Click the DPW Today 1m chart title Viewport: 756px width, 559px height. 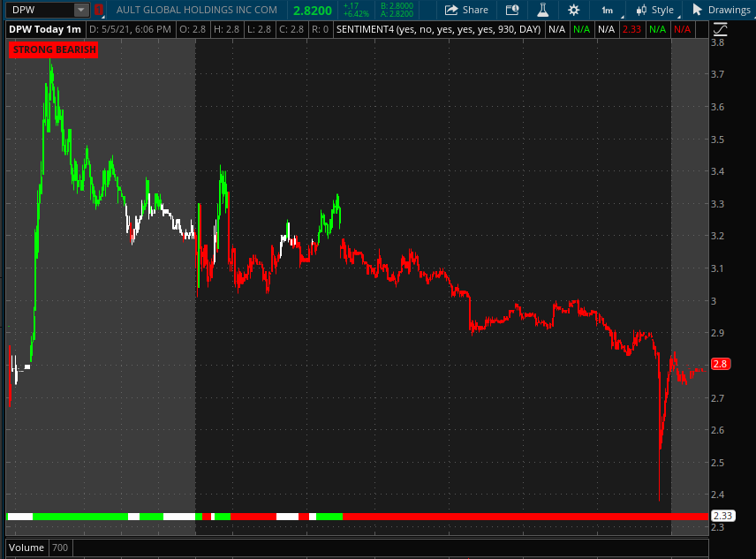pyautogui.click(x=45, y=29)
